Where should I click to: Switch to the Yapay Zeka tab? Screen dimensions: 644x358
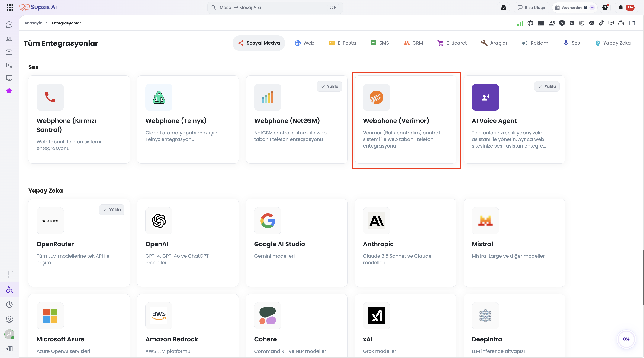(x=613, y=43)
